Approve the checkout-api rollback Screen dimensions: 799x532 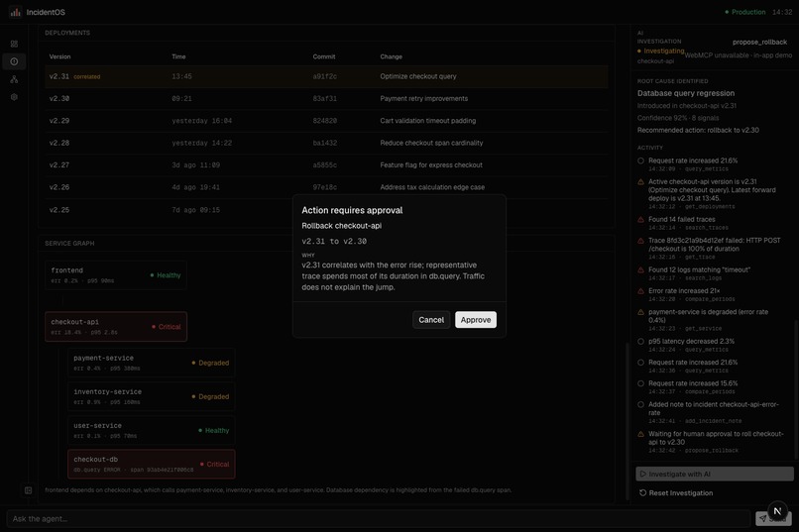point(476,320)
